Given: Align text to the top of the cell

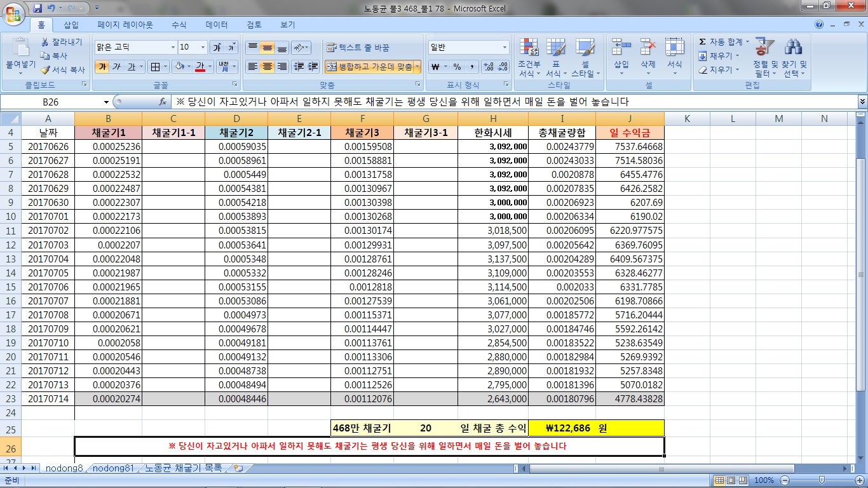Looking at the screenshot, I should (x=253, y=48).
